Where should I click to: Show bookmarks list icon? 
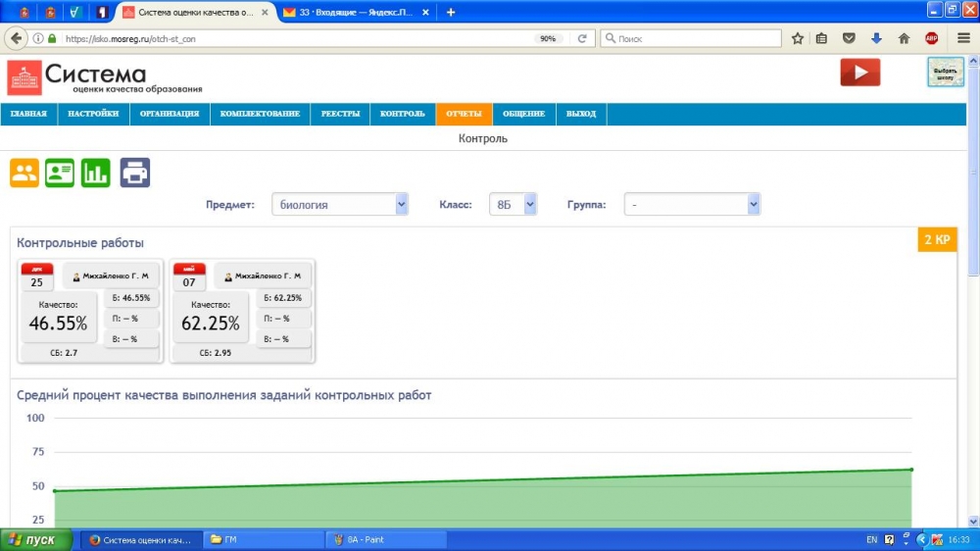821,38
